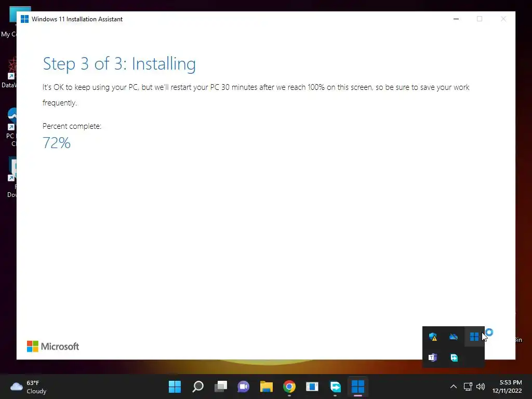
Task: Click the Windows 11 Installation Assistant title text
Action: [77, 19]
